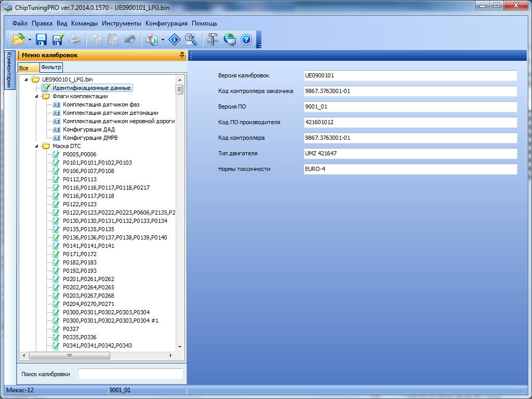This screenshot has width=532, height=399.
Task: Click the binary magnifier search icon
Action: pos(191,39)
